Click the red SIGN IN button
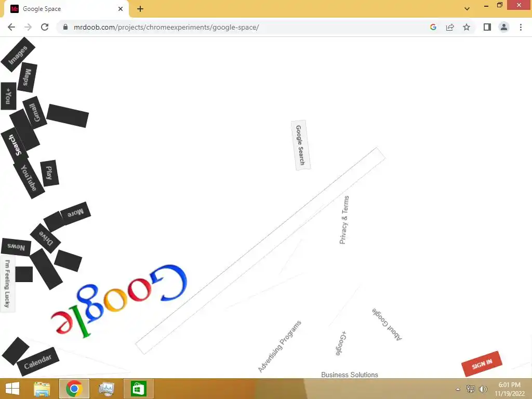The height and width of the screenshot is (399, 532). click(482, 364)
